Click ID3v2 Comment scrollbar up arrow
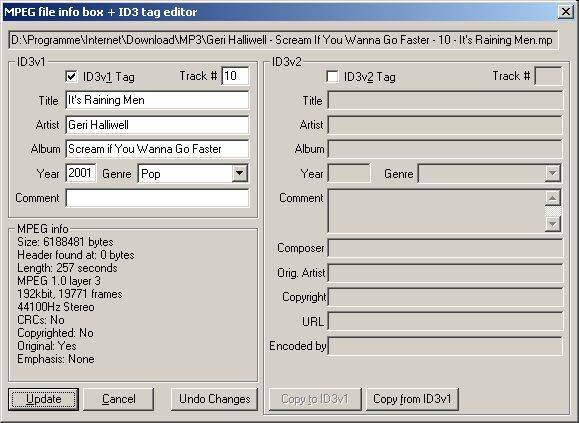 [x=553, y=198]
